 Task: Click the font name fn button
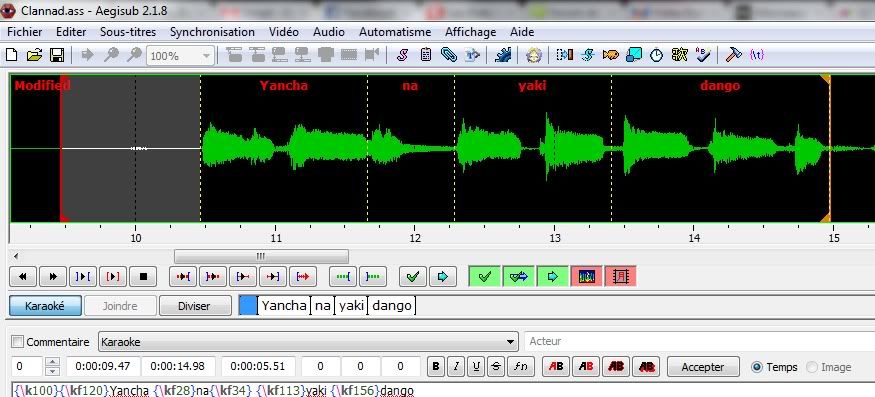[x=520, y=367]
